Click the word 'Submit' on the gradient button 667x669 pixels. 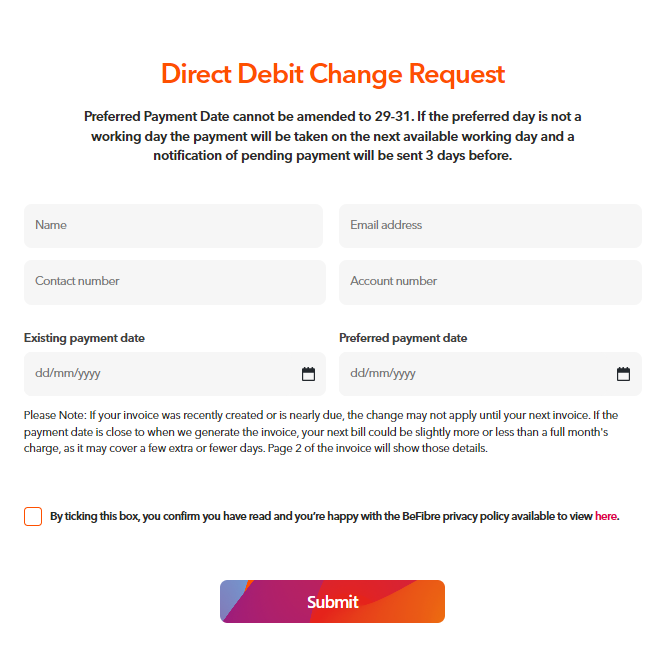(x=332, y=602)
